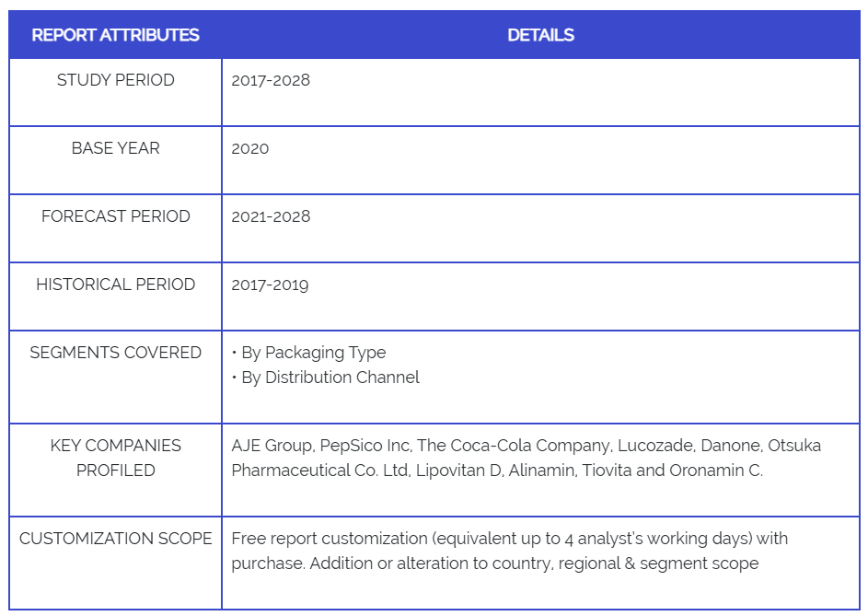Screen dimensions: 868x616
Task: Click the By Distribution Channel bullet
Action: coord(330,378)
